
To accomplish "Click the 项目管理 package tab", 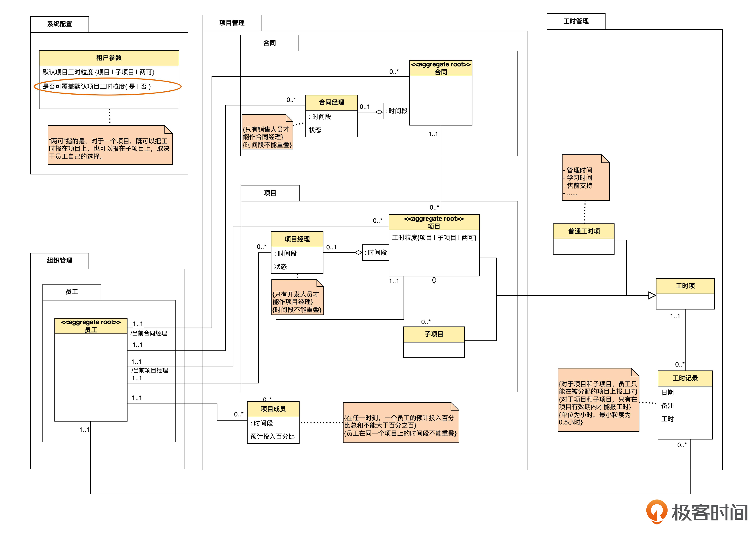I will click(231, 23).
